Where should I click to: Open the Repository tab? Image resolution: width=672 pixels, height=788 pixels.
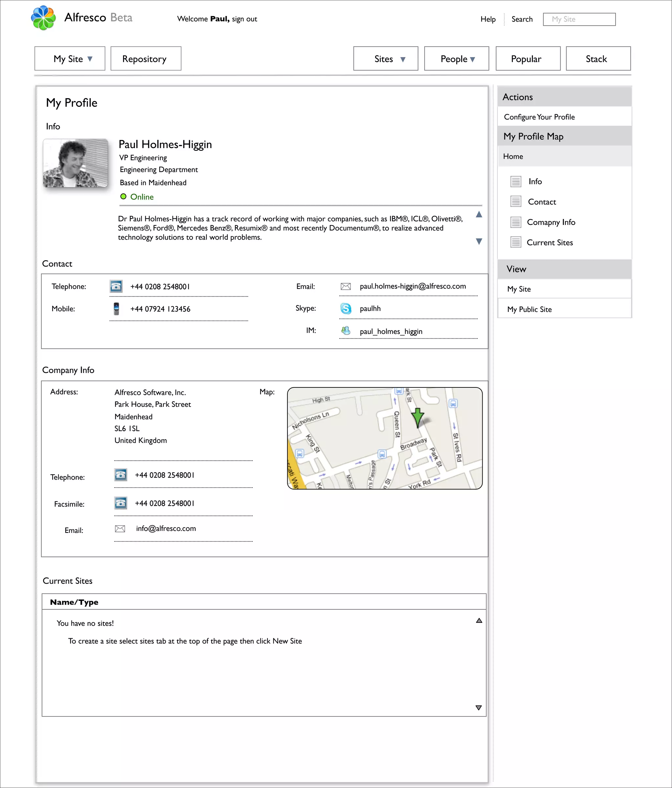coord(146,58)
